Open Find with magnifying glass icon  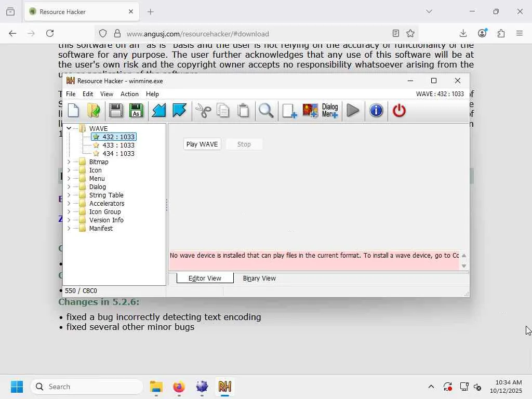point(266,111)
